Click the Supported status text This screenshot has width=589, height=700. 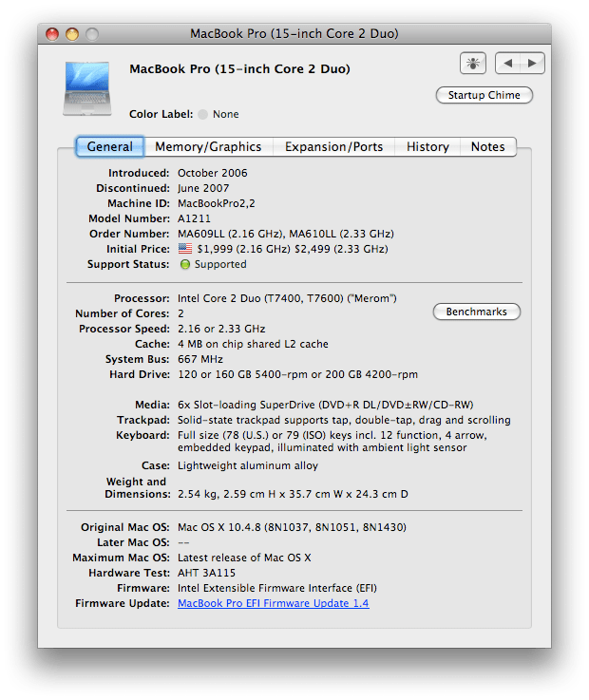220,264
